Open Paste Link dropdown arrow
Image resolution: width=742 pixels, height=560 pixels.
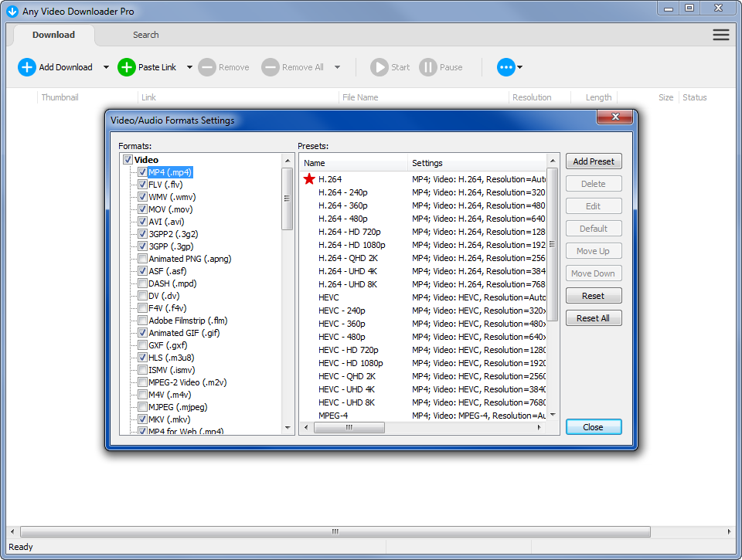point(189,67)
